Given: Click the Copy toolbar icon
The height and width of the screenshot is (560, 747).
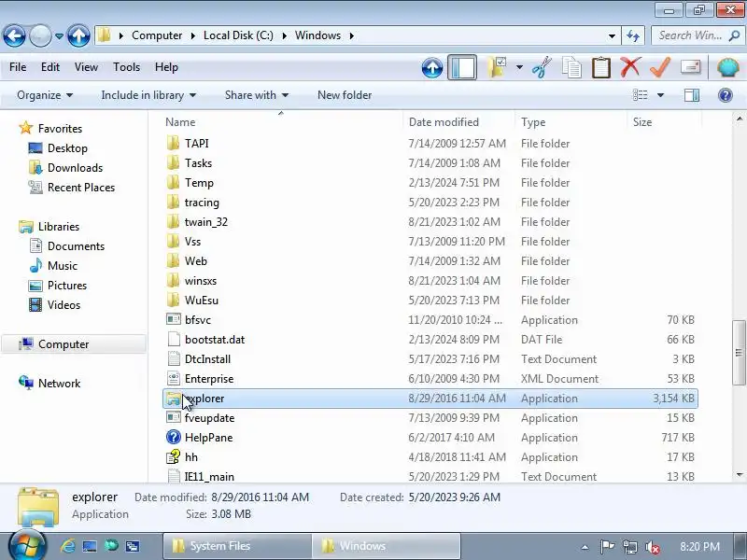Looking at the screenshot, I should pos(571,67).
